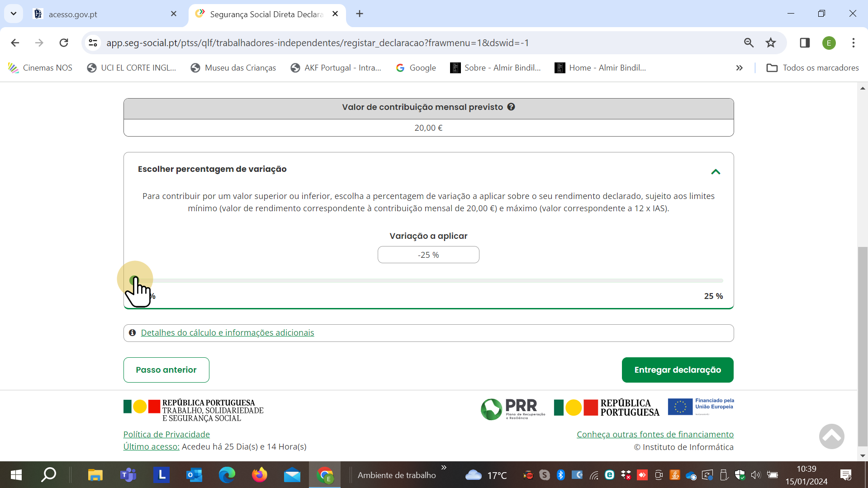
Task: Click the browser zoom magnifier icon
Action: [x=749, y=43]
